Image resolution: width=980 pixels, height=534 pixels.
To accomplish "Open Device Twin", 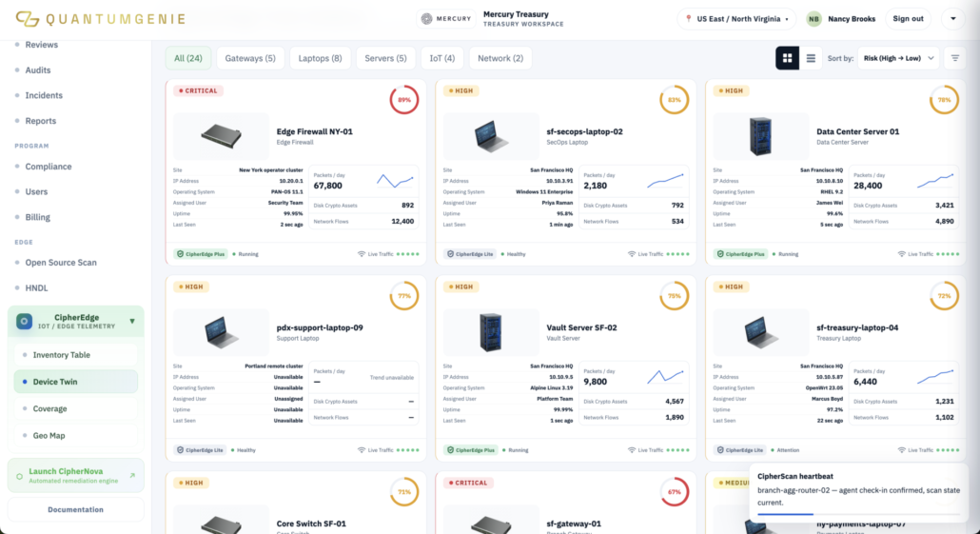I will tap(75, 382).
